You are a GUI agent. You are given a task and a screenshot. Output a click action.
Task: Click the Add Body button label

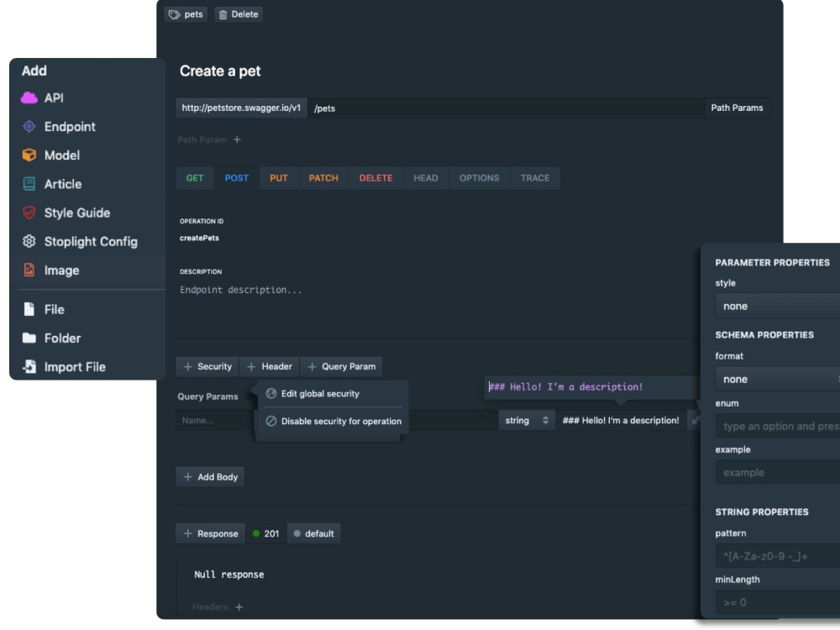(218, 477)
